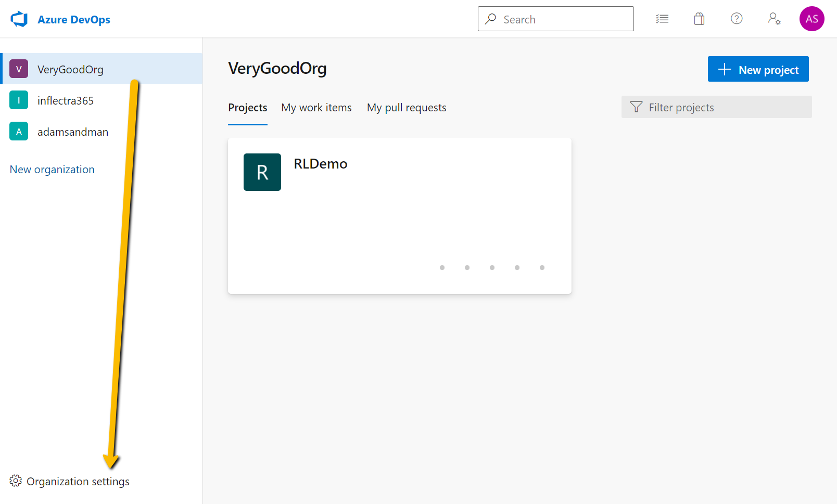Click the Search input field
Screen dimensions: 837x504
[556, 19]
